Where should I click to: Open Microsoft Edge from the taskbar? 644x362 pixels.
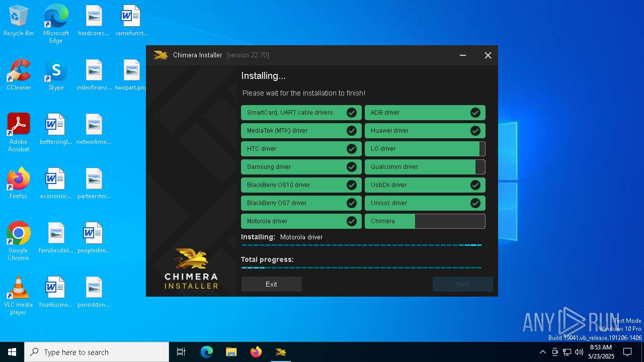pyautogui.click(x=207, y=352)
